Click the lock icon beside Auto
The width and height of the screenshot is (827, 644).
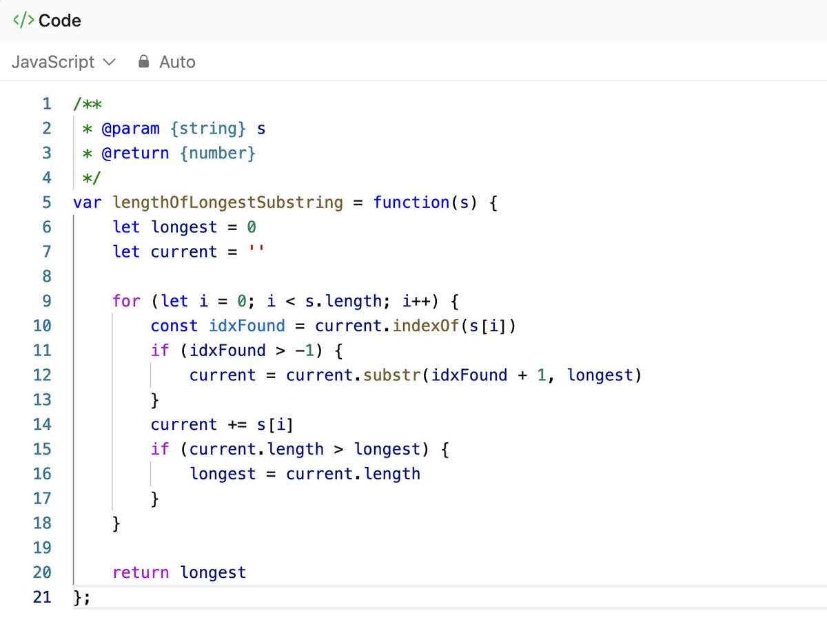144,62
